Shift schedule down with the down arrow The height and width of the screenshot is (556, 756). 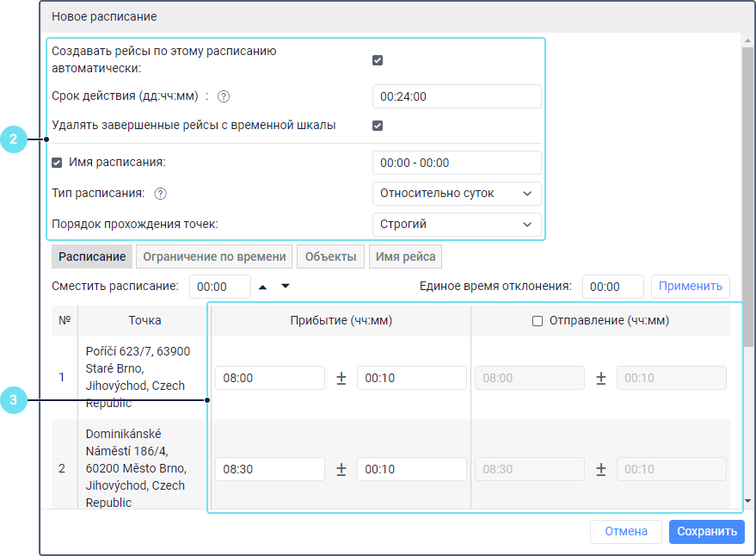point(286,287)
